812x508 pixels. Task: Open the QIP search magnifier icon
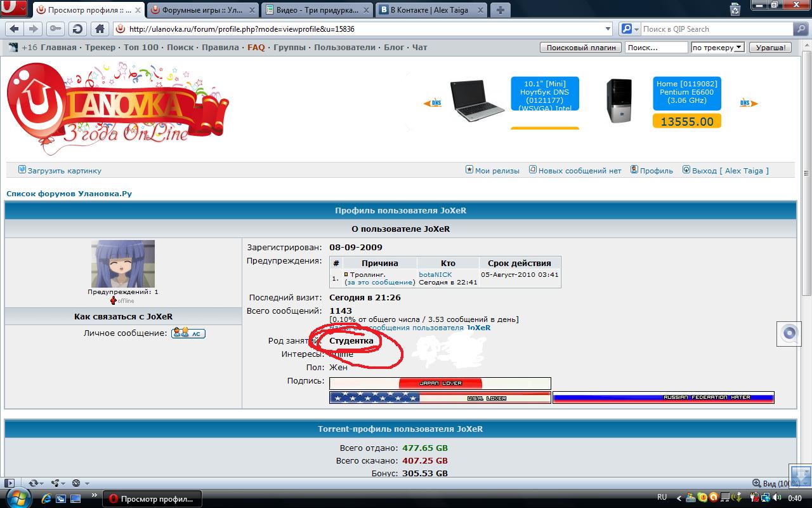point(628,29)
